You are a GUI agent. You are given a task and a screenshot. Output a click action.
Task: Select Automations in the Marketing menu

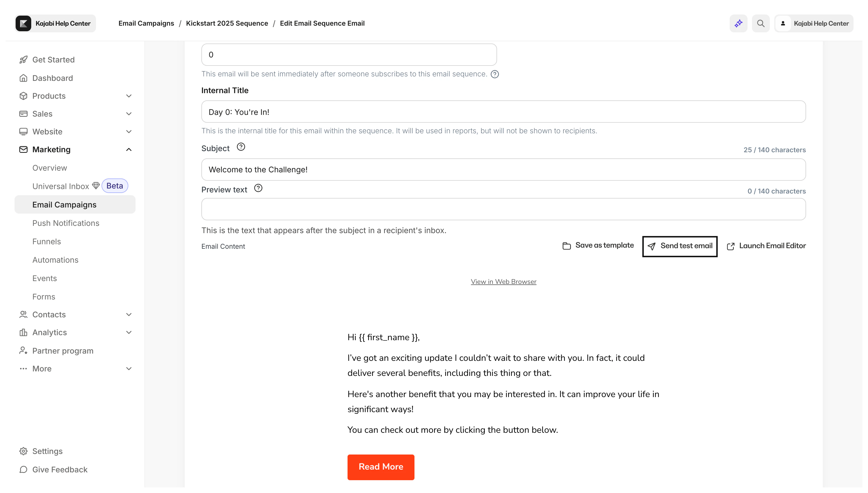(55, 260)
